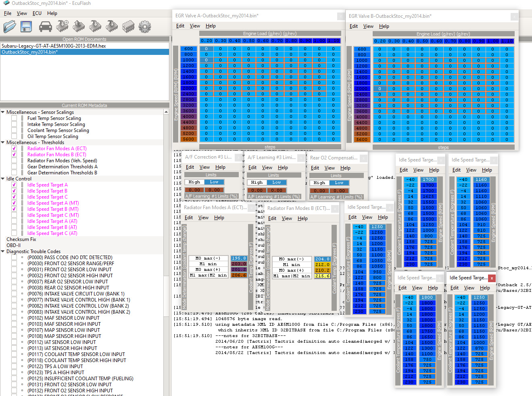
Task: Open Edit menu in EGR Valve A window
Action: 180,26
